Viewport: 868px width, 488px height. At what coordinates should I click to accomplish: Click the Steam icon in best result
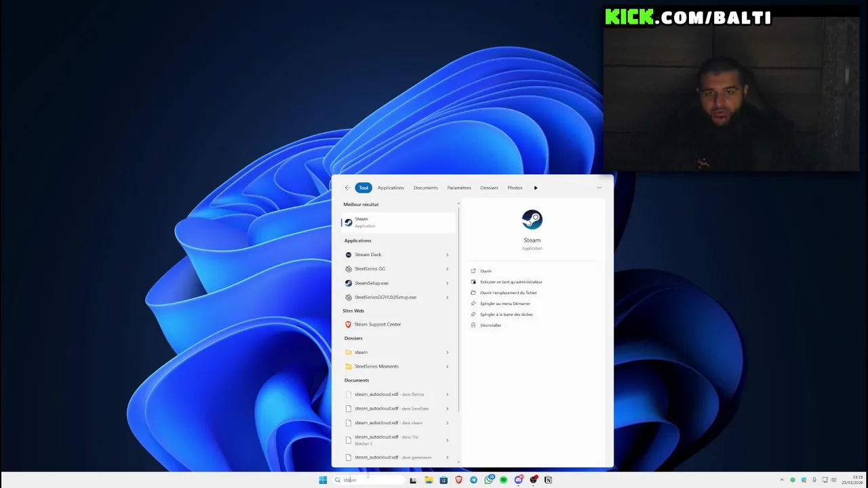coord(349,222)
